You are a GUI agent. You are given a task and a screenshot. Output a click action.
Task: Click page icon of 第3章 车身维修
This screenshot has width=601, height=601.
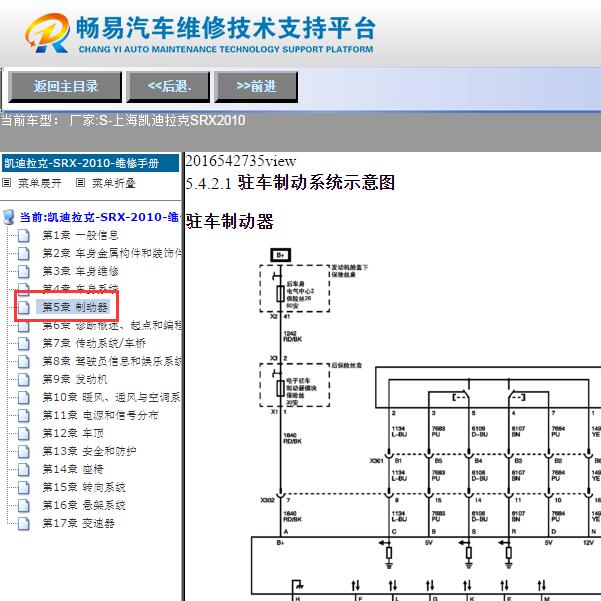[x=24, y=271]
